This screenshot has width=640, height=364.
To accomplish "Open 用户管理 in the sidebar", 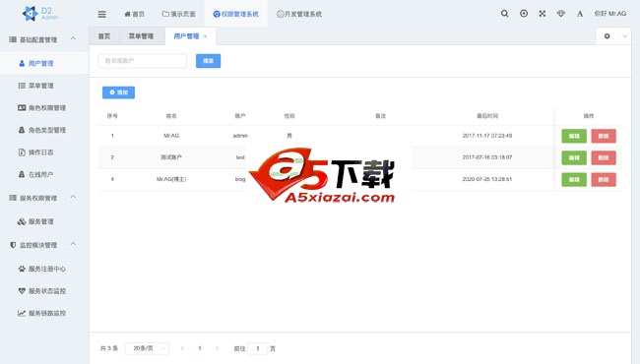I will point(44,63).
